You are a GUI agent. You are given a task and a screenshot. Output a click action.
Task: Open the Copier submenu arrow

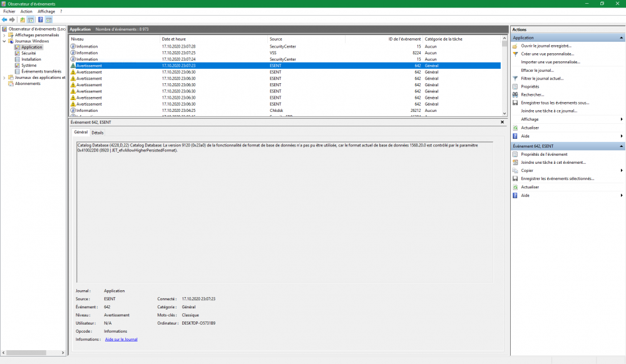621,170
